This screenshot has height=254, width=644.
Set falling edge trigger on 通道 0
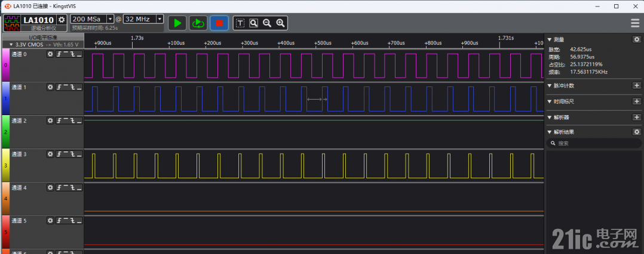(72, 54)
